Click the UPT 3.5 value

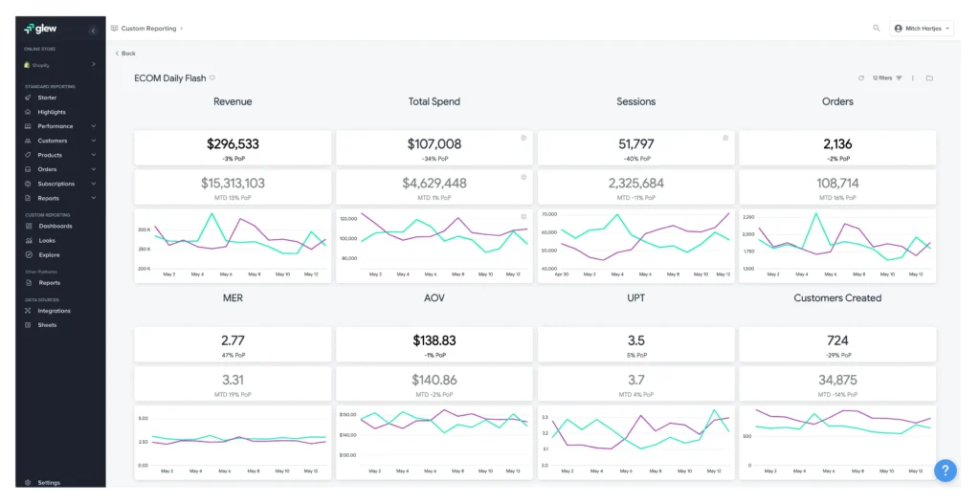point(636,340)
